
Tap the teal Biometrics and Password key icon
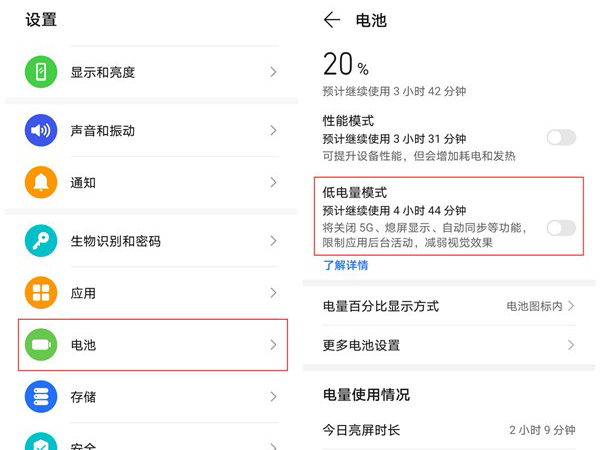[x=41, y=241]
